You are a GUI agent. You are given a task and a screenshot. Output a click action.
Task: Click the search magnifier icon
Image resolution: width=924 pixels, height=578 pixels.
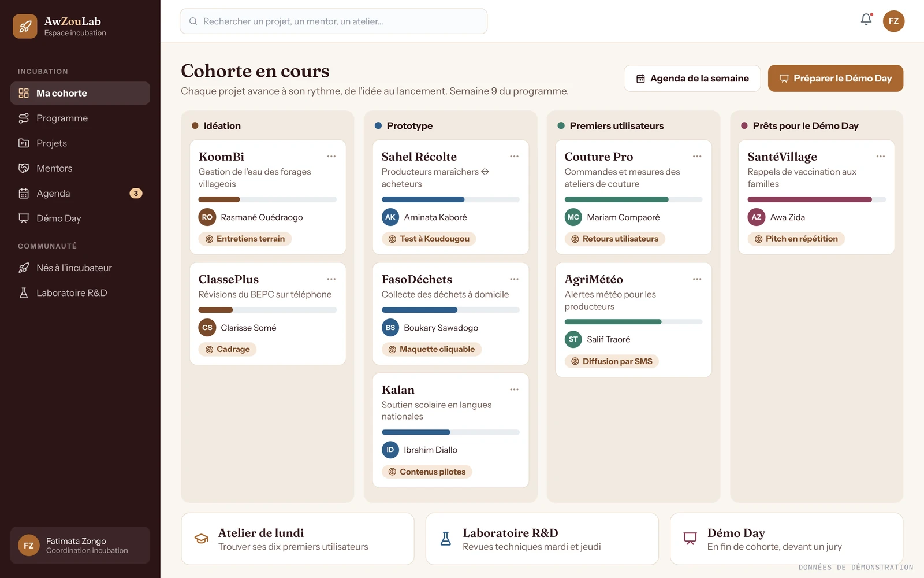[193, 21]
